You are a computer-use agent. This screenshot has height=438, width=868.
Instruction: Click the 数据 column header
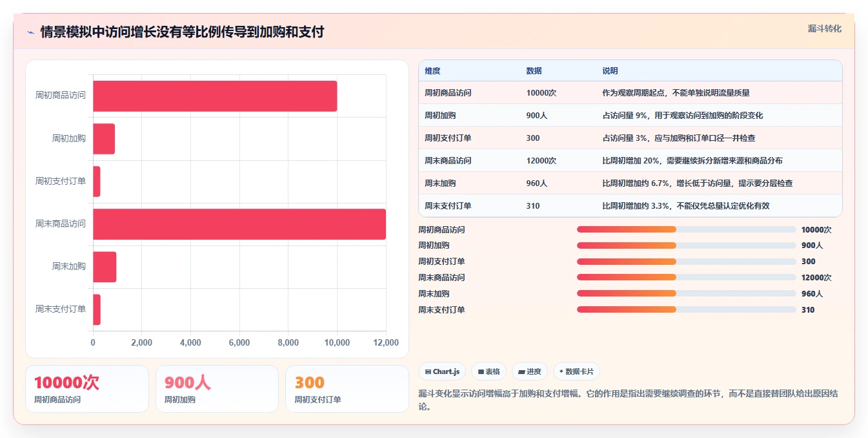tap(534, 71)
